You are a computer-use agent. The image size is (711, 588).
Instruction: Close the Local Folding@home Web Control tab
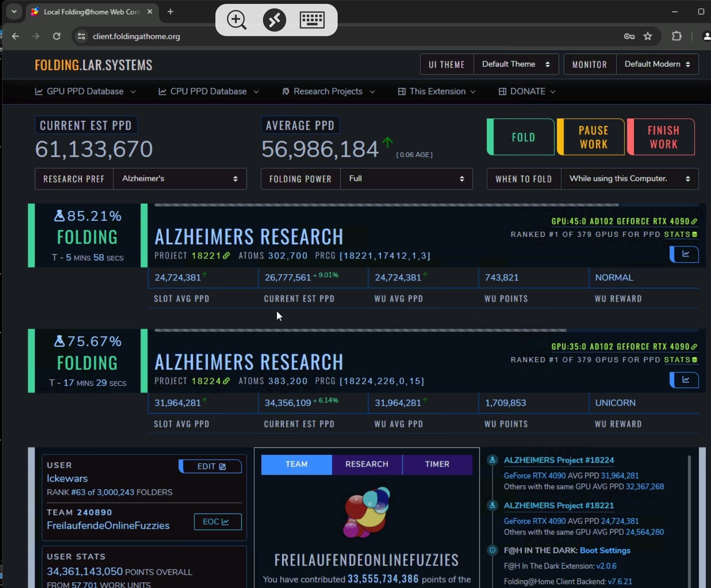(150, 12)
